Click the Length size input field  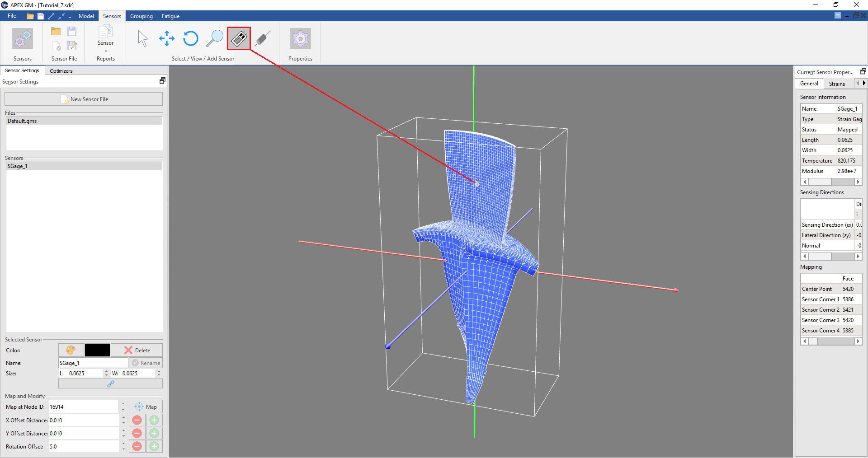tap(85, 373)
